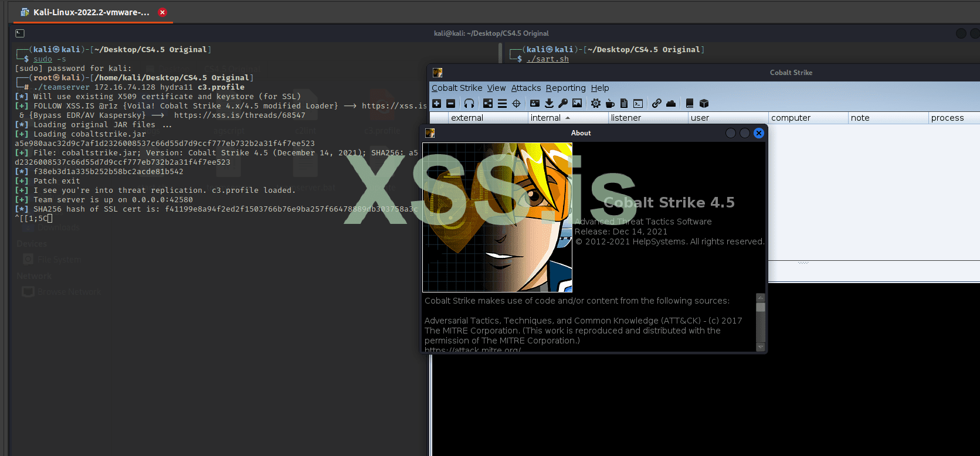Viewport: 980px width, 456px height.
Task: Click the About scrollbar down arrow
Action: pyautogui.click(x=761, y=347)
